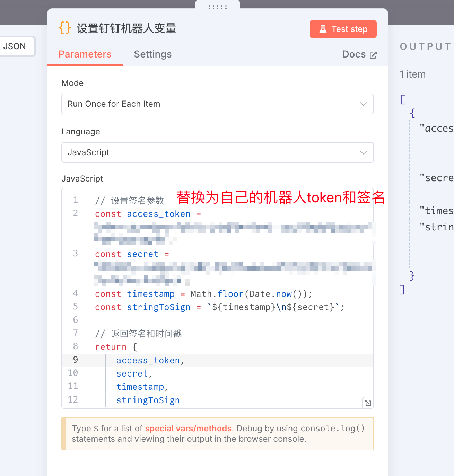454x476 pixels.
Task: Click the secret entry on line 10
Action: (x=132, y=374)
